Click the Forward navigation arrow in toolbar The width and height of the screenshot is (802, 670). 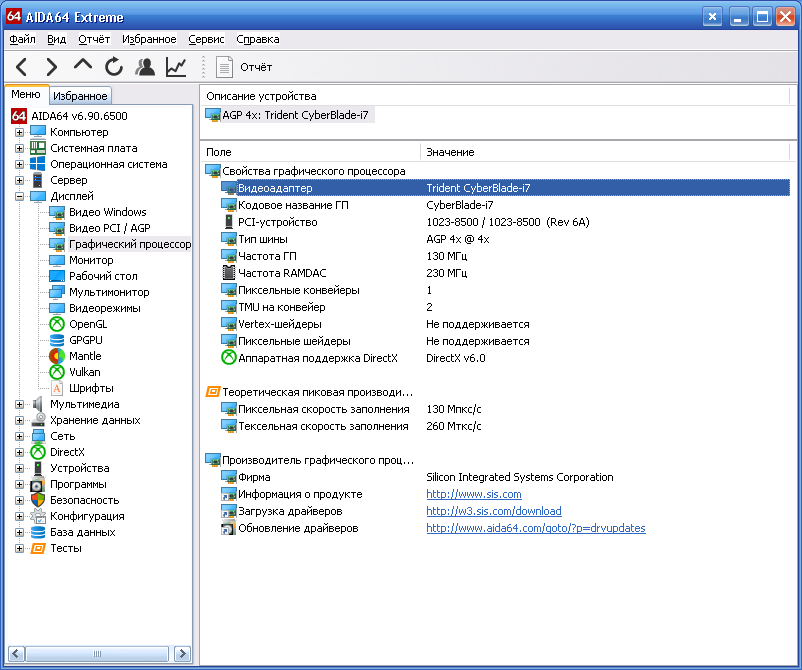(x=52, y=67)
